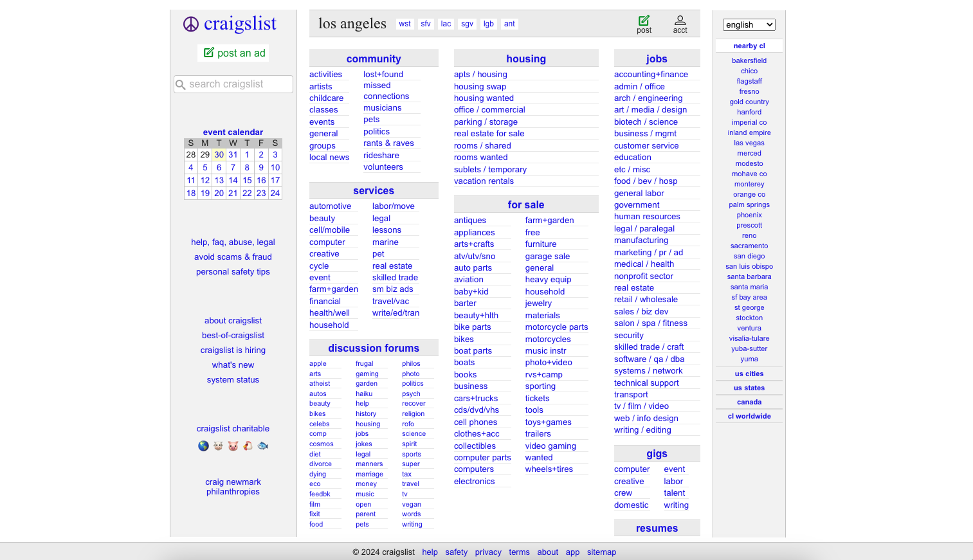Open the automotive services link
The height and width of the screenshot is (560, 973).
[330, 206]
